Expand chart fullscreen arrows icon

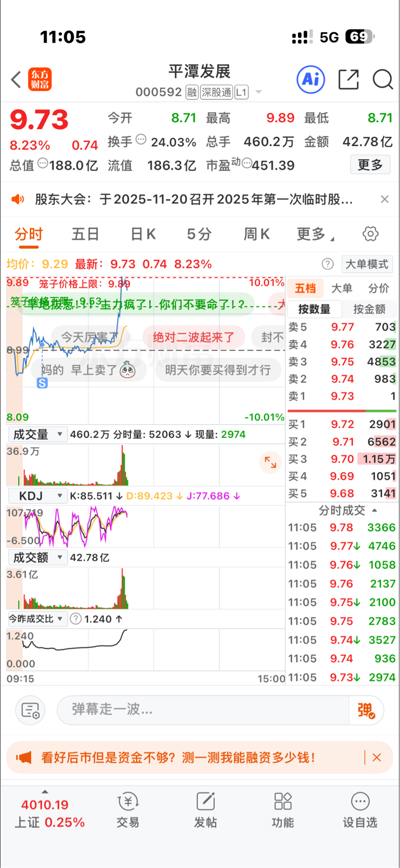pyautogui.click(x=270, y=462)
